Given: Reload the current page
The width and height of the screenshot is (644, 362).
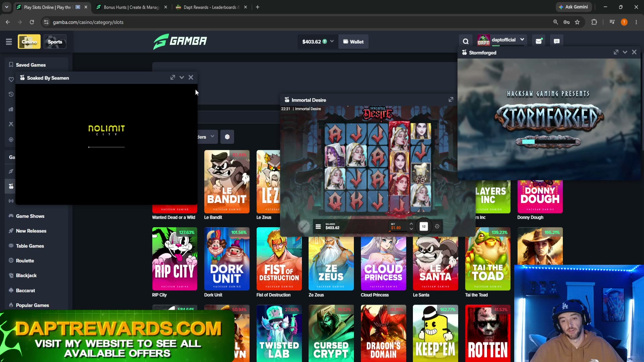Looking at the screenshot, I should pos(32,22).
